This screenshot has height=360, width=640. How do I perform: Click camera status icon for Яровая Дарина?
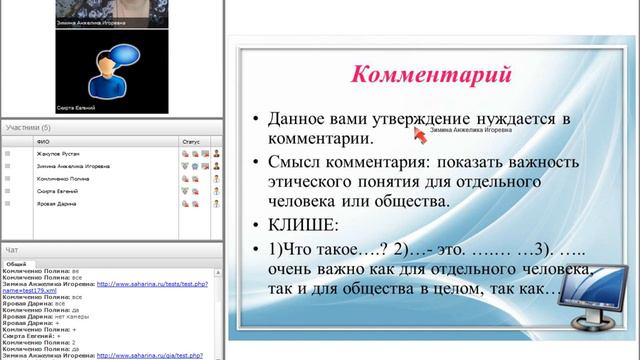pyautogui.click(x=195, y=204)
